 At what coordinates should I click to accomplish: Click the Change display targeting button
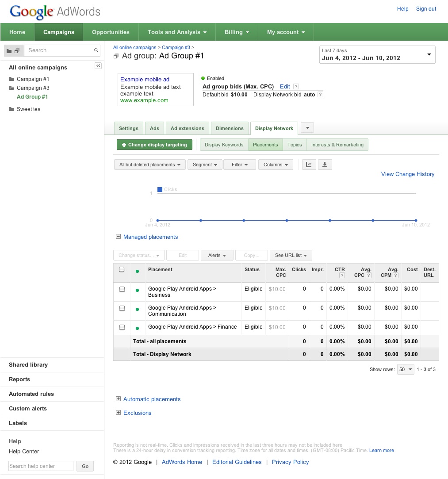(154, 145)
